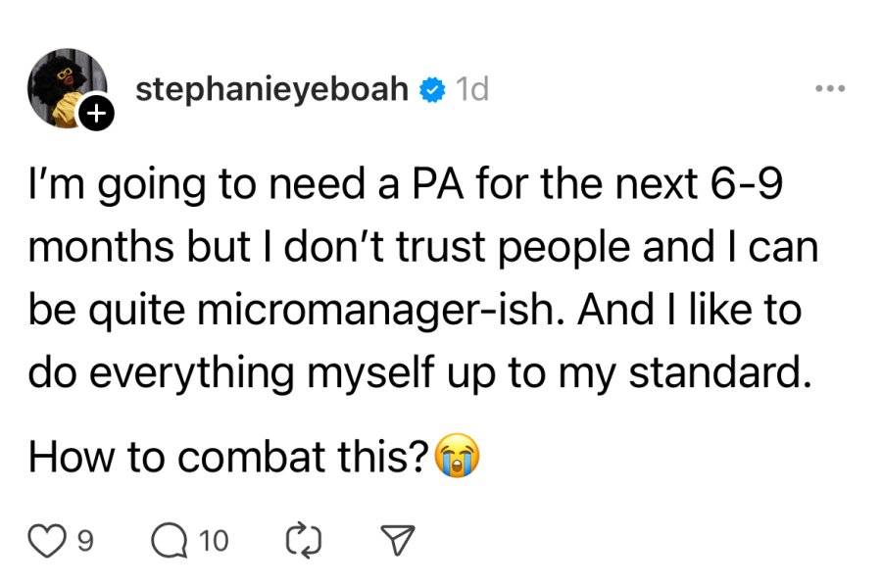Viewport: 882px width, 588px height.
Task: Click the word "standard." ending the paragraph
Action: click(x=720, y=371)
